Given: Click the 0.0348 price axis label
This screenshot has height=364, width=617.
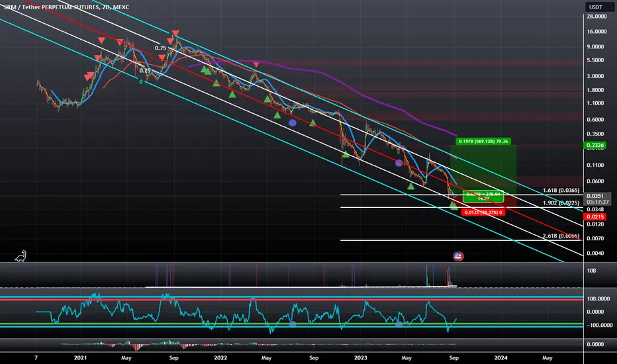Looking at the screenshot, I should point(595,209).
